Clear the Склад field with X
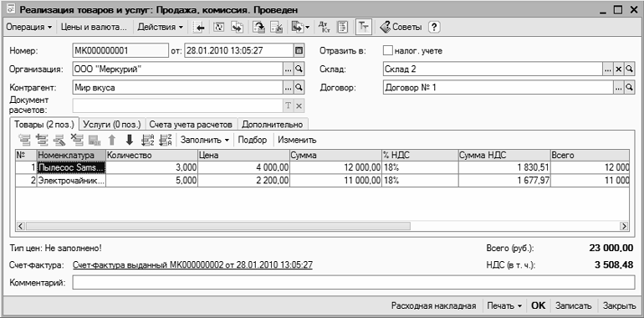 [x=619, y=69]
